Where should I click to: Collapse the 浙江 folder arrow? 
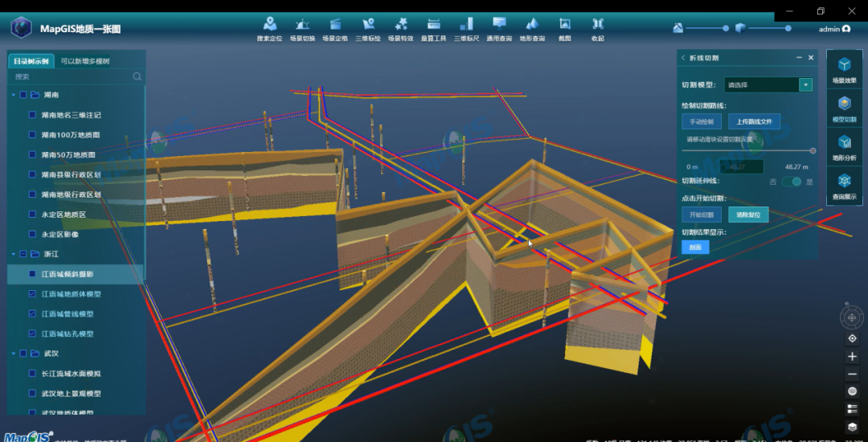(14, 255)
